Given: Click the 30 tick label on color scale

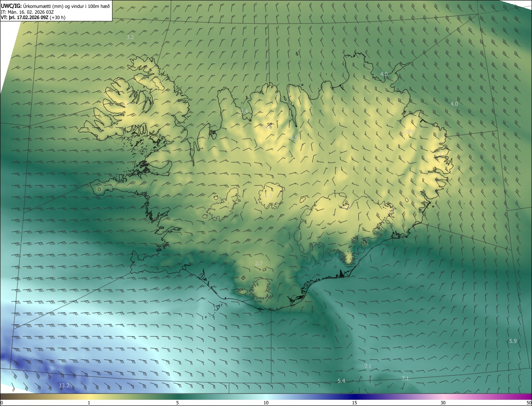Looking at the screenshot, I should coord(443,403).
